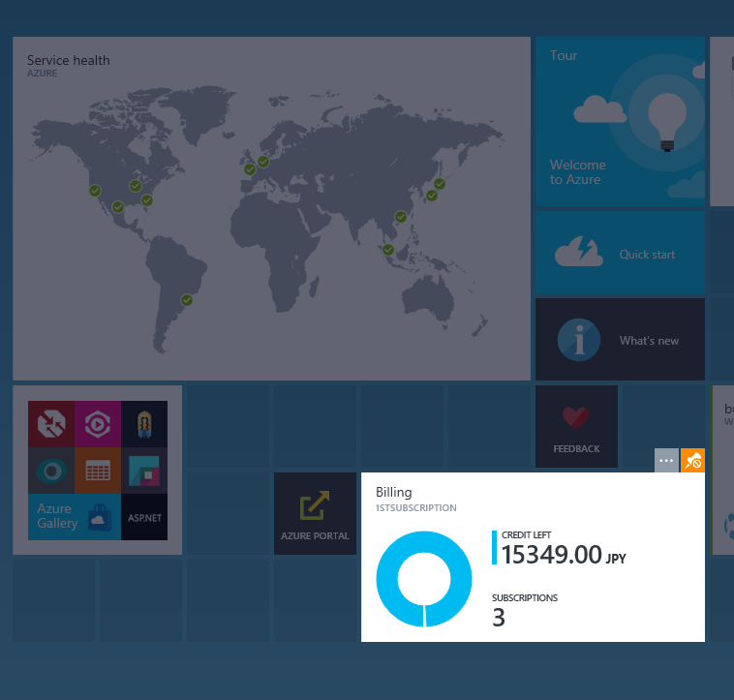Click the ASP.NET gallery tile
The width and height of the screenshot is (734, 700).
[144, 518]
